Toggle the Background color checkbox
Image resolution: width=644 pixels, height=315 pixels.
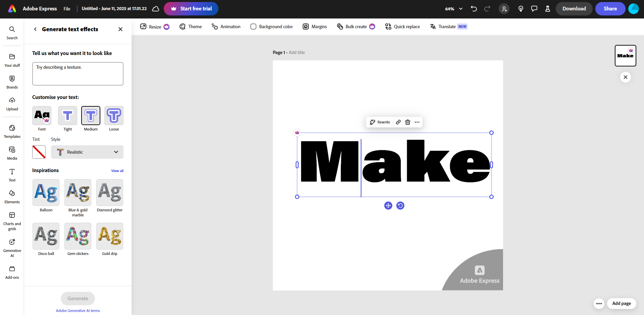click(x=253, y=26)
